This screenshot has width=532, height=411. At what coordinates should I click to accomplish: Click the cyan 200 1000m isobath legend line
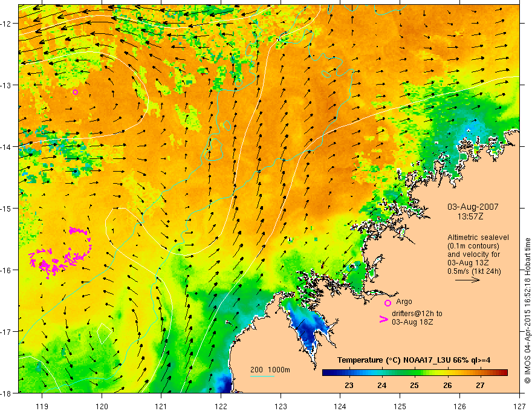coord(262,376)
